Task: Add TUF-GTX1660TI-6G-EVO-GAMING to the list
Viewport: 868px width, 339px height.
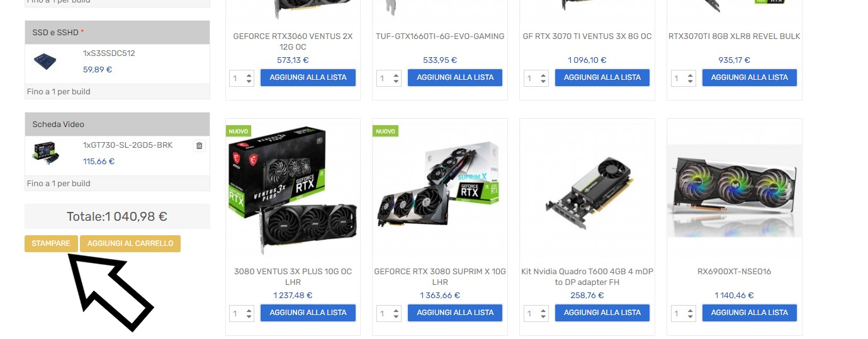Action: coord(455,77)
